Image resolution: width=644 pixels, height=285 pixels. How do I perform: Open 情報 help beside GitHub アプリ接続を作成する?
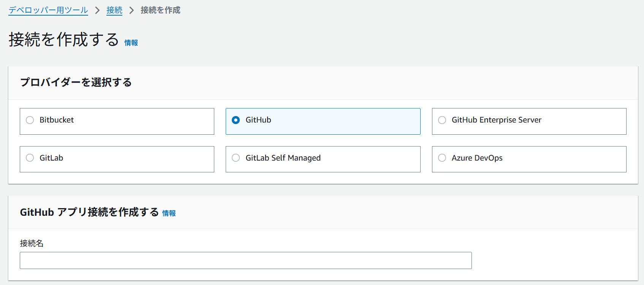point(169,213)
